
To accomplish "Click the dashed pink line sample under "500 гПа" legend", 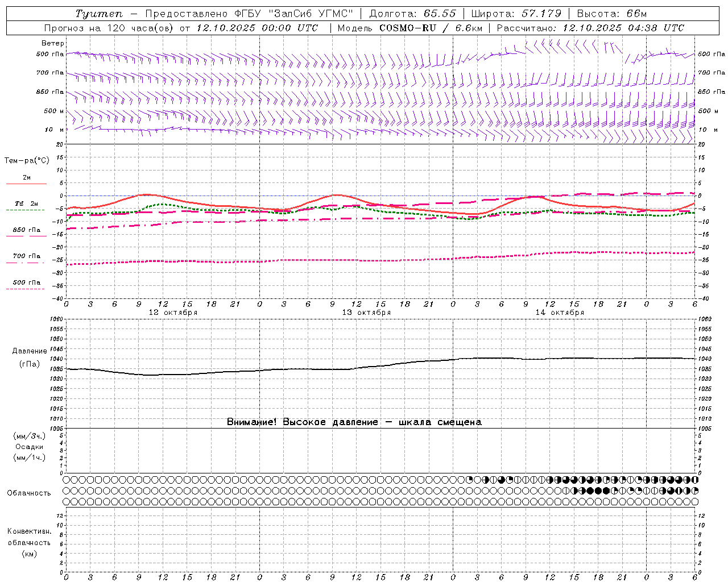I will (26, 289).
